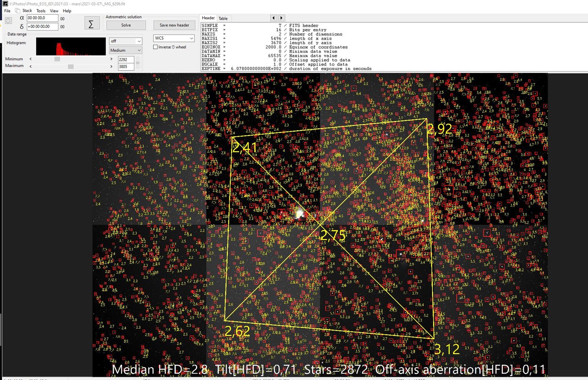Screen dimensions: 588x380
Task: Click the Tilt[HFD]=0,71 text on the image
Action: (256, 369)
